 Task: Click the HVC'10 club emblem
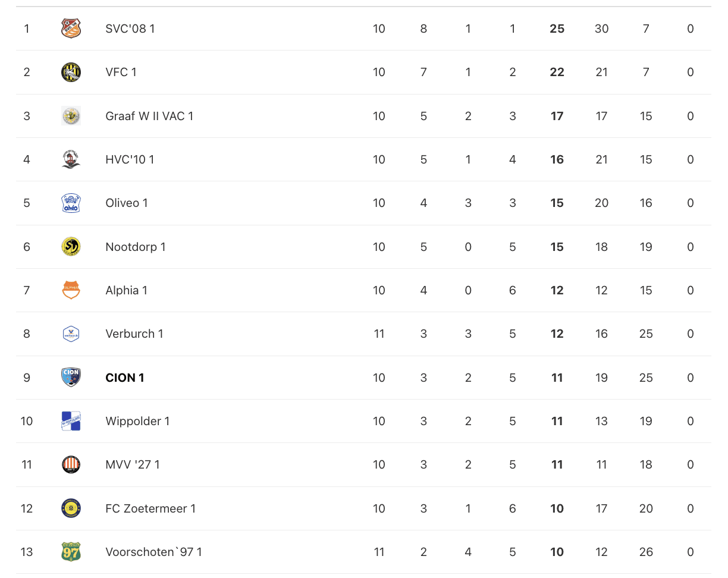pos(71,159)
